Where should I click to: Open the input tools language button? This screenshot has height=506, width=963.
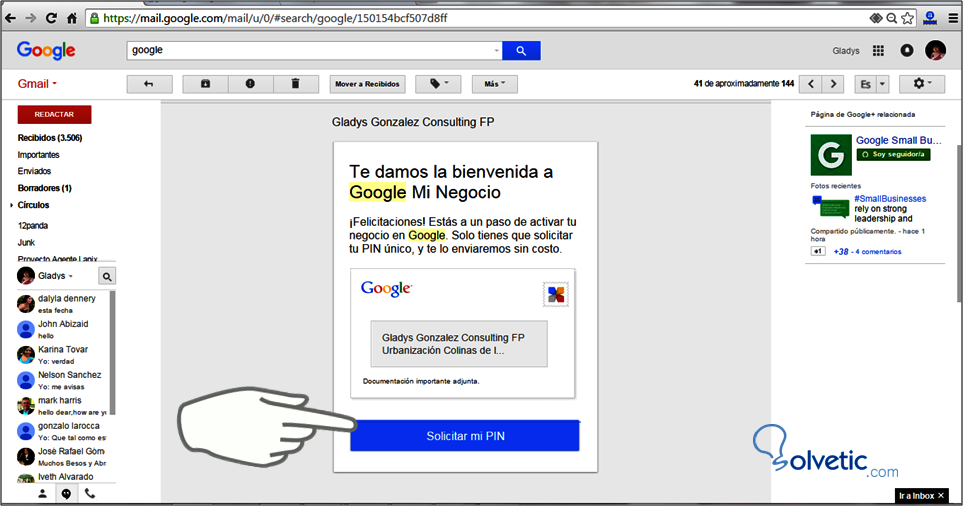tap(865, 84)
